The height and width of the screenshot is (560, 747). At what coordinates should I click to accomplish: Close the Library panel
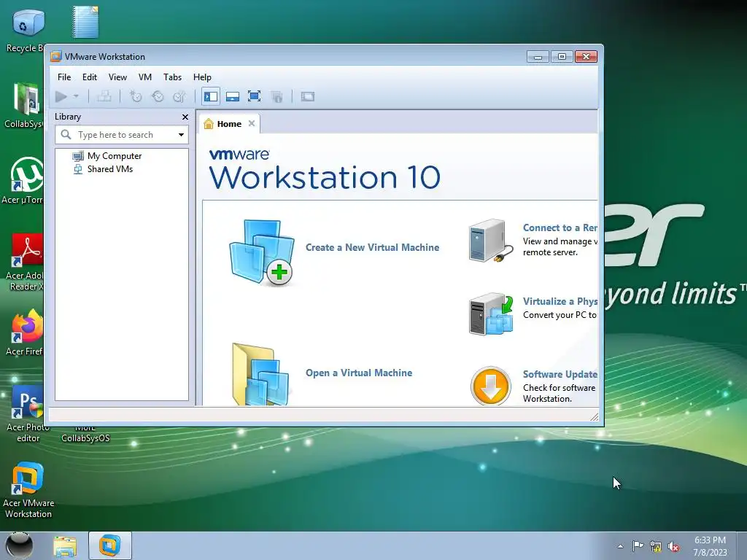(x=185, y=117)
